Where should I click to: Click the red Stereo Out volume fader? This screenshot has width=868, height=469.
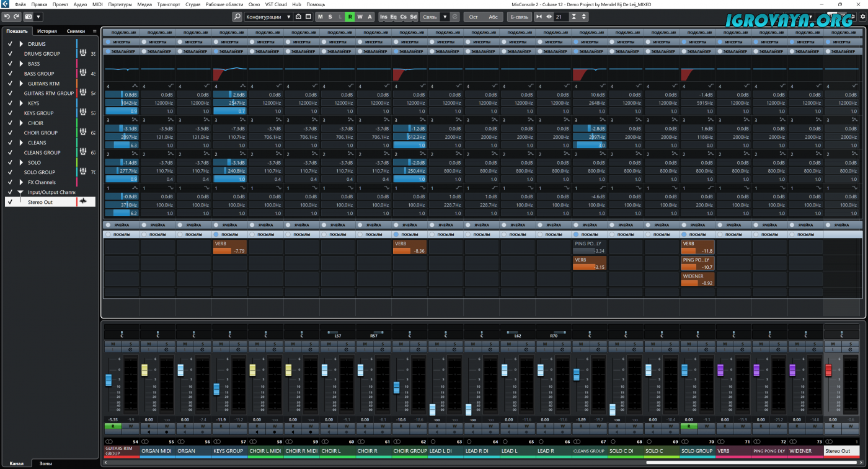[x=828, y=370]
